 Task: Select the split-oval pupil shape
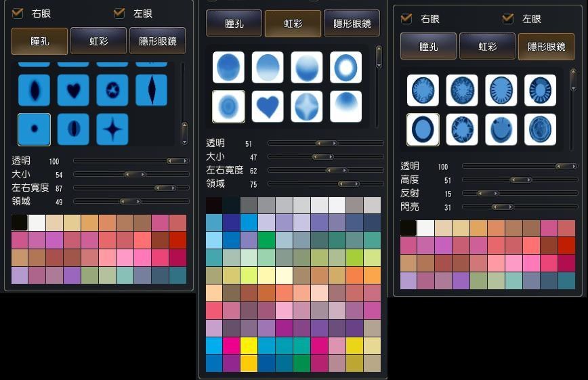[x=73, y=129]
